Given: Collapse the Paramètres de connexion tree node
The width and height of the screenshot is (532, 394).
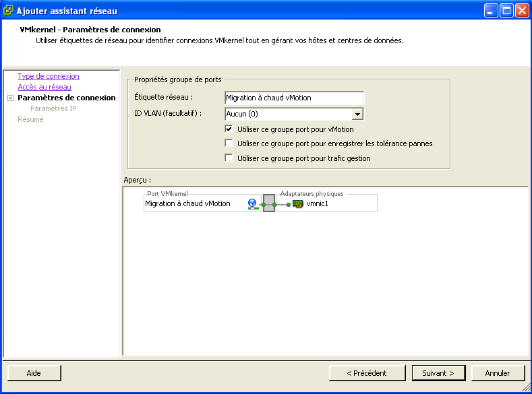Looking at the screenshot, I should [10, 98].
